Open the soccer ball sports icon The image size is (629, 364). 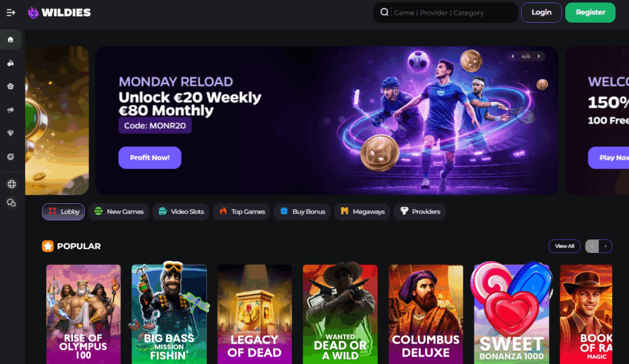point(11,86)
